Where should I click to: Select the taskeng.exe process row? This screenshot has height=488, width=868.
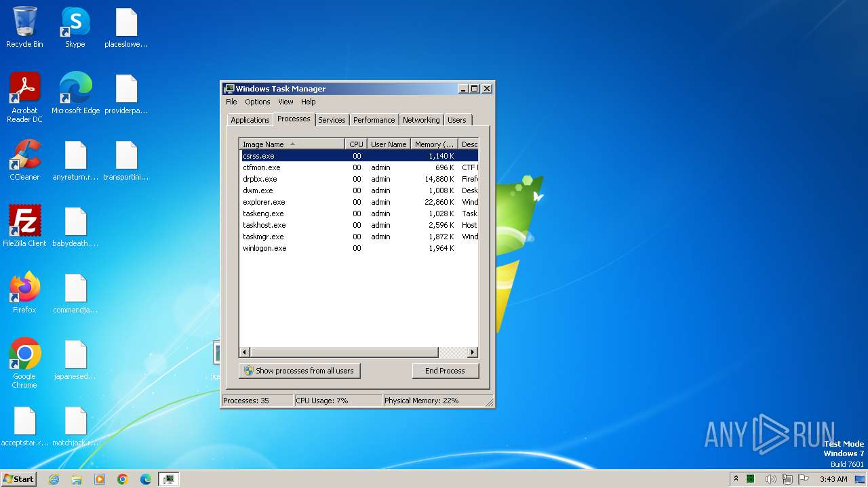click(359, 213)
